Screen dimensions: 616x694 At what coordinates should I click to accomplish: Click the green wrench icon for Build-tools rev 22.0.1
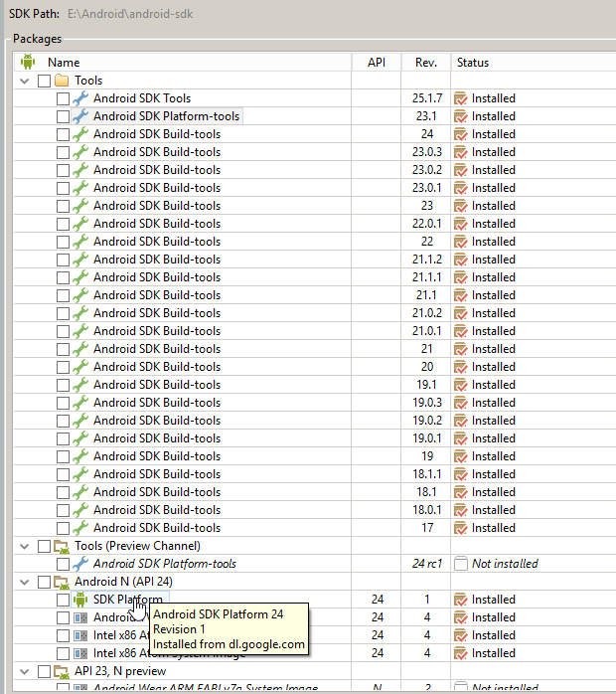click(80, 224)
